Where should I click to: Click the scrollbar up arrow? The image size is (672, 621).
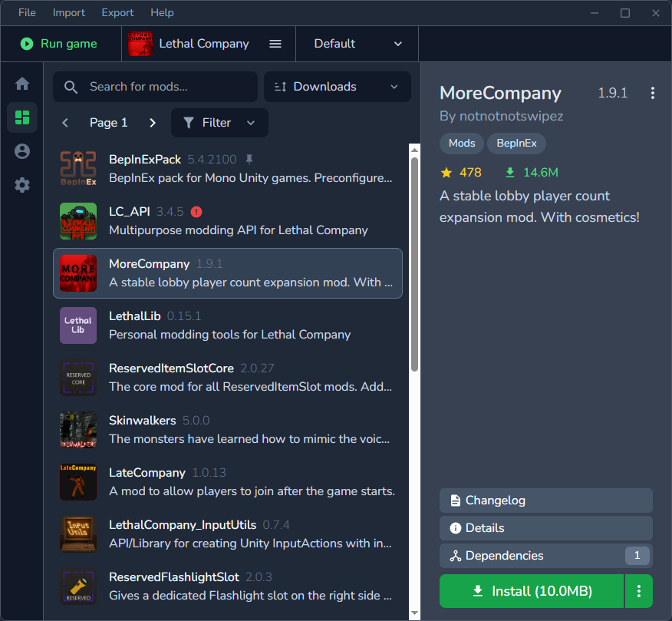[414, 150]
